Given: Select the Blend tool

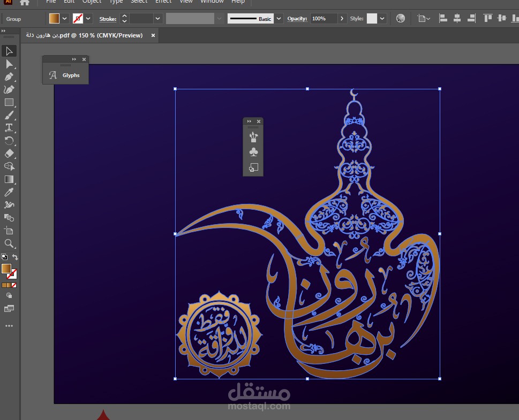Looking at the screenshot, I should pos(9,218).
